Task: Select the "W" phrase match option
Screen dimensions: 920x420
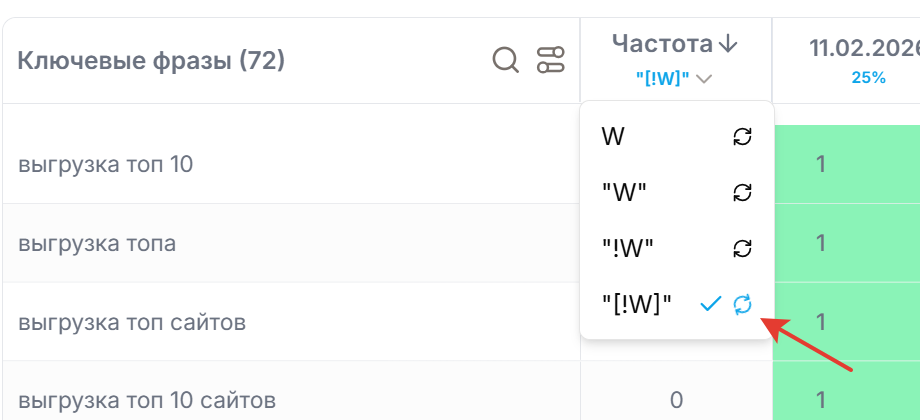Action: (624, 192)
